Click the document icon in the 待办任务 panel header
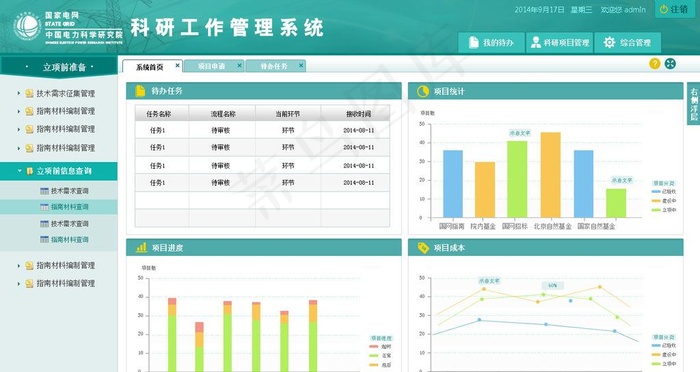This screenshot has width=700, height=372. pyautogui.click(x=140, y=91)
